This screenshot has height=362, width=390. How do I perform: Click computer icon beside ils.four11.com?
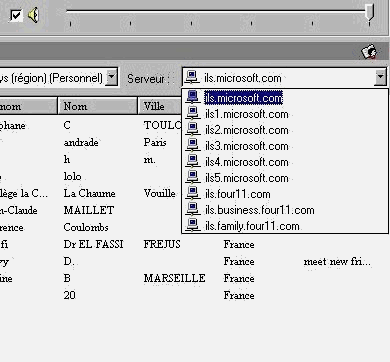pyautogui.click(x=193, y=194)
